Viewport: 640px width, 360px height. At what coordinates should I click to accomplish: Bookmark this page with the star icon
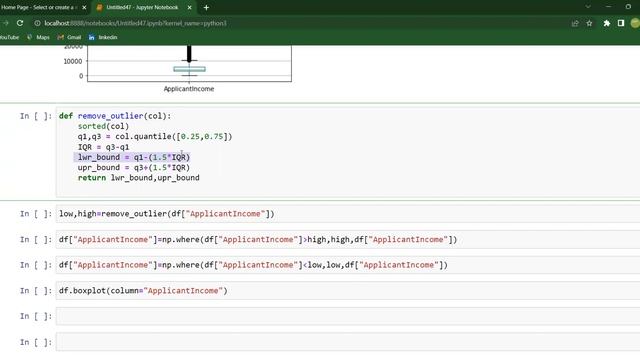(589, 23)
